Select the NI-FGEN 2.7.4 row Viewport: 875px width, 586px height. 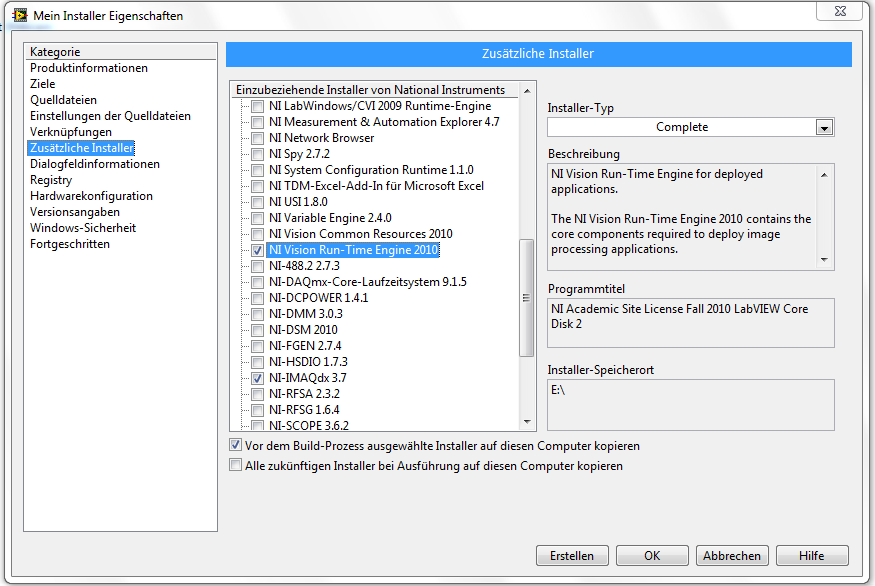coord(305,346)
